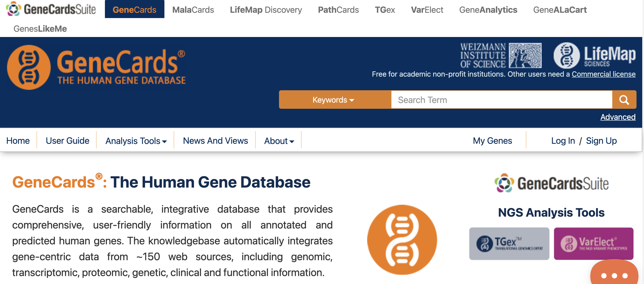Screen dimensions: 644x284
Task: Open the VarElect purple tool tile
Action: 594,243
